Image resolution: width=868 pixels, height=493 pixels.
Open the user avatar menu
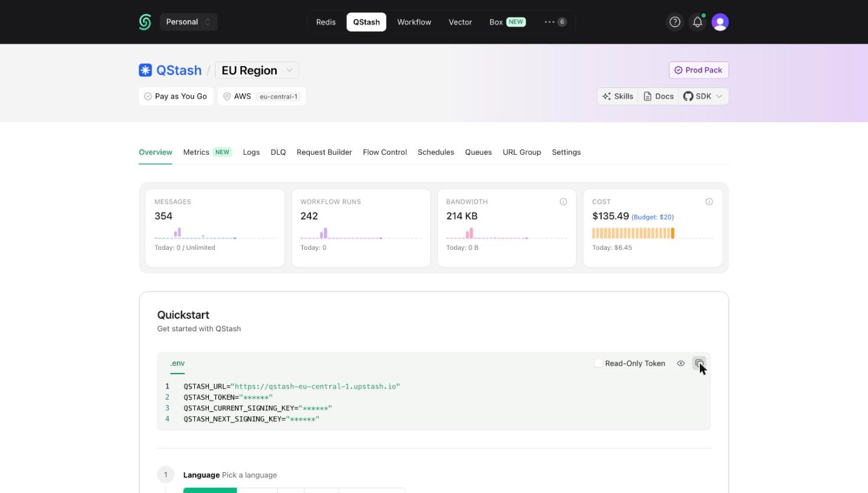pos(720,22)
